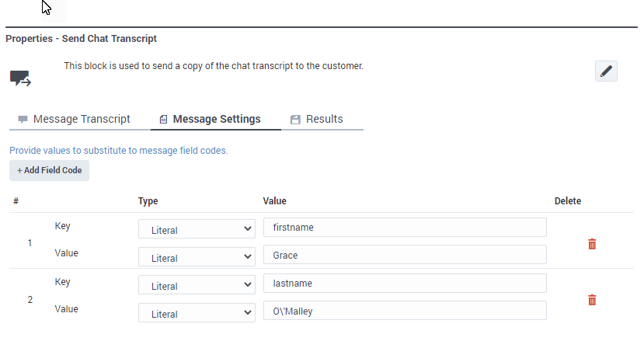Click the 'Provide values to substitute' helper text

119,151
